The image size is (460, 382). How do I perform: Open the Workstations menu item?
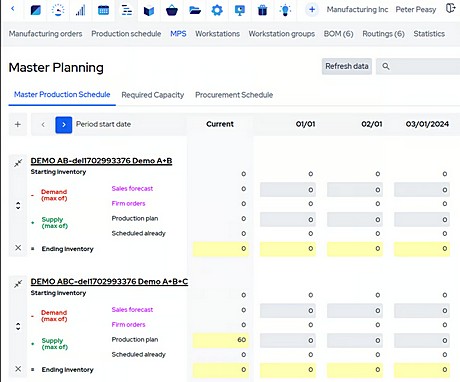click(217, 34)
